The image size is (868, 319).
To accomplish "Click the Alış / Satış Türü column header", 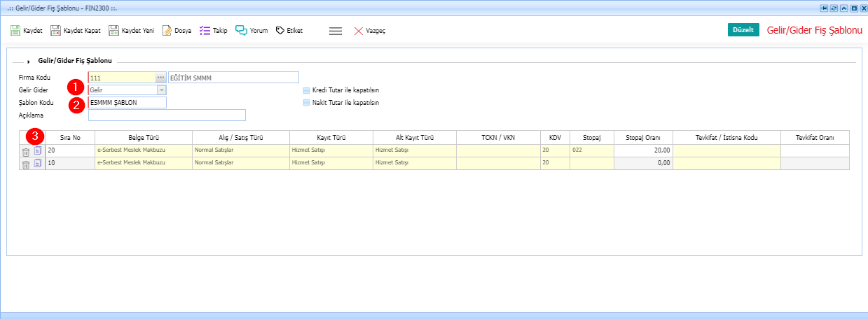I will [x=240, y=137].
